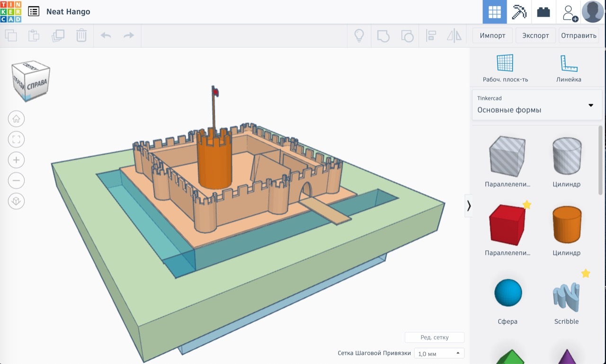The height and width of the screenshot is (364, 606).
Task: Select the Линейка ruler tool
Action: pos(569,68)
